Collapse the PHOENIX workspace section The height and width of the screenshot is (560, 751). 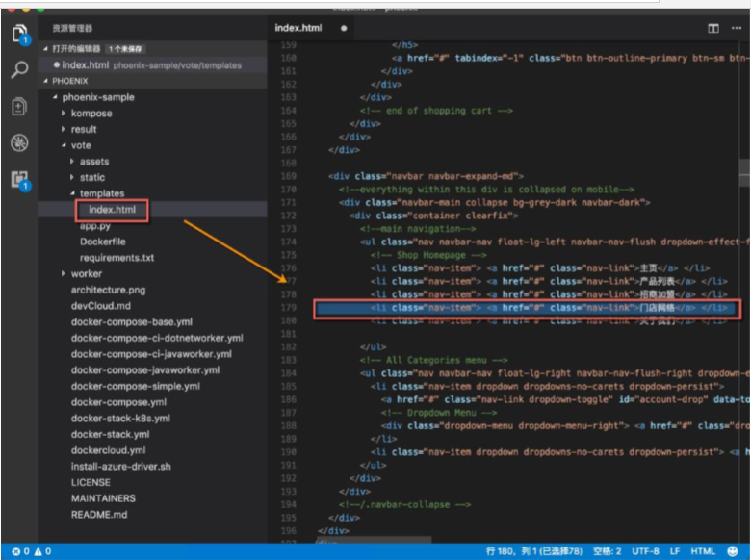click(46, 81)
